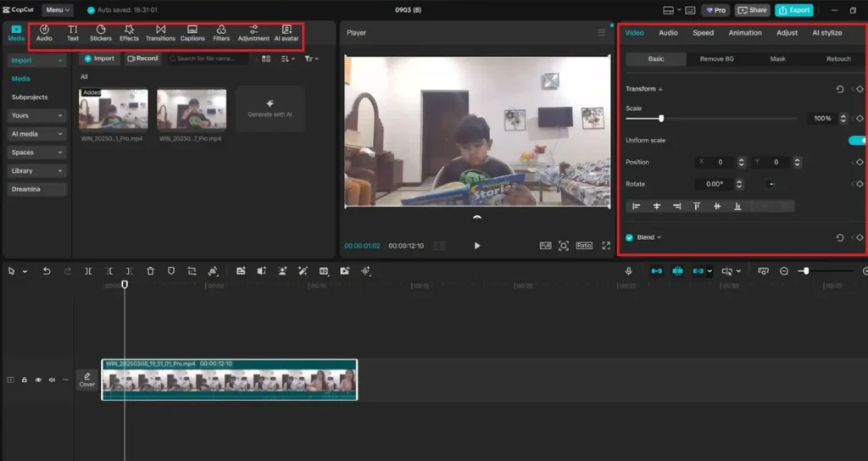868x461 pixels.
Task: Play the video in the player
Action: tap(477, 246)
